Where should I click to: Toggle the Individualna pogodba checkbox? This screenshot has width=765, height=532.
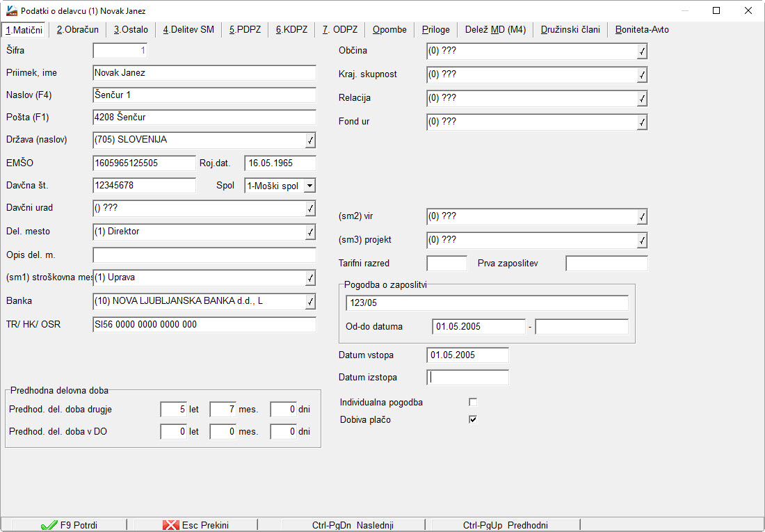coord(473,402)
